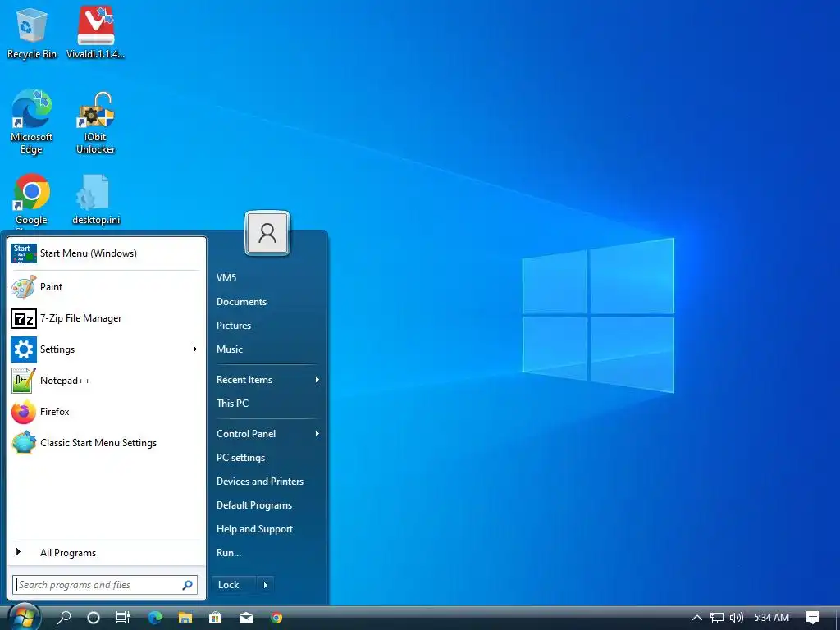
Task: Open volume control tray icon
Action: (x=737, y=618)
